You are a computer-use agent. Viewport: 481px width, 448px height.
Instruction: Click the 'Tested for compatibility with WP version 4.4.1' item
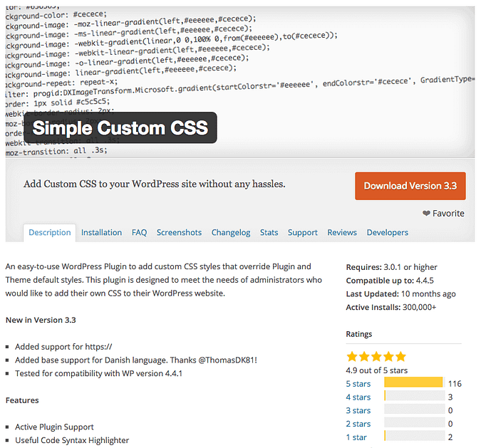click(x=98, y=373)
